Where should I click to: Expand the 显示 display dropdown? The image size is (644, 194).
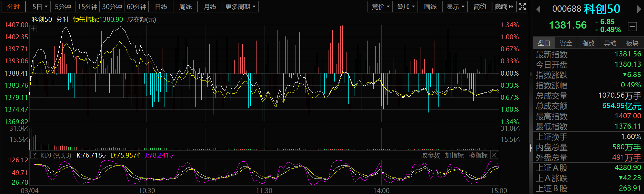[x=455, y=7]
